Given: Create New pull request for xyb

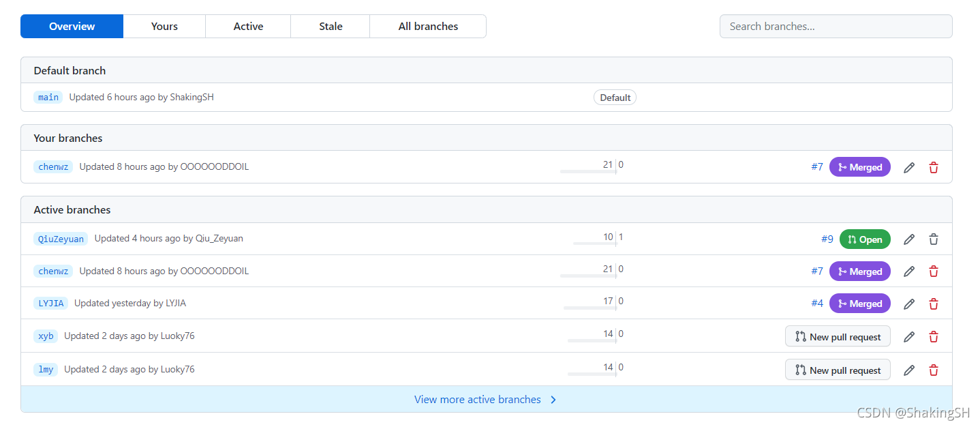Looking at the screenshot, I should coord(838,336).
